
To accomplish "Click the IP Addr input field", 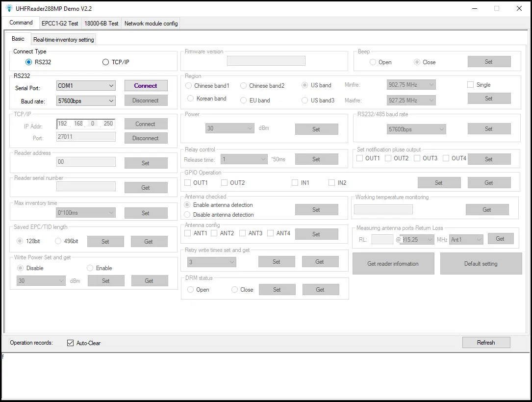I will (86, 124).
